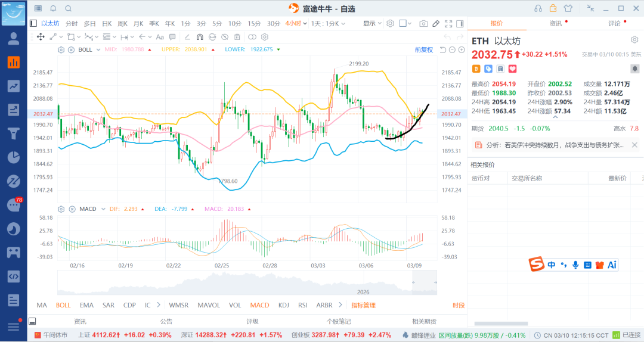Toggle the KDJ indicator
Image resolution: width=644 pixels, height=342 pixels.
(283, 305)
